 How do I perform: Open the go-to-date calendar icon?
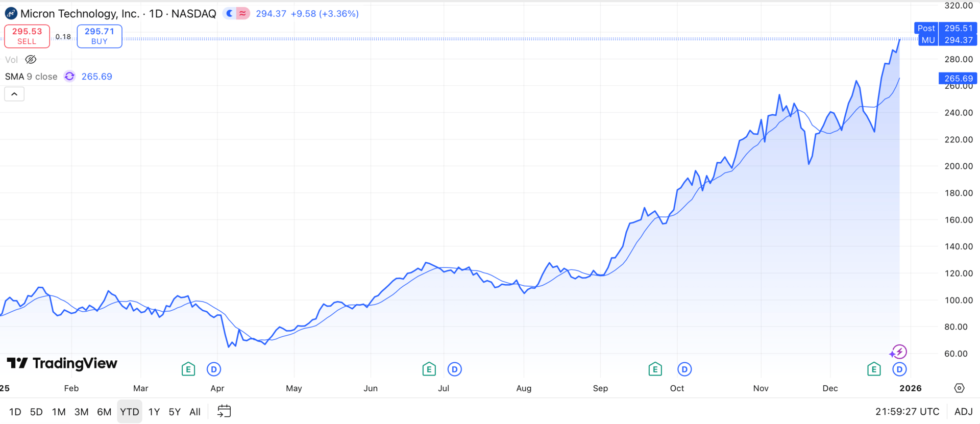pos(224,411)
